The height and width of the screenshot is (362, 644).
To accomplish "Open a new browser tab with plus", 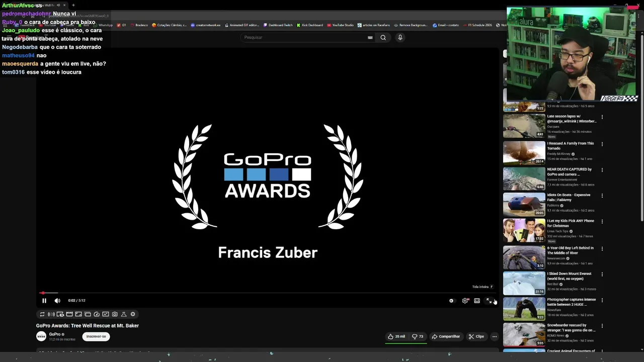I will (73, 5).
